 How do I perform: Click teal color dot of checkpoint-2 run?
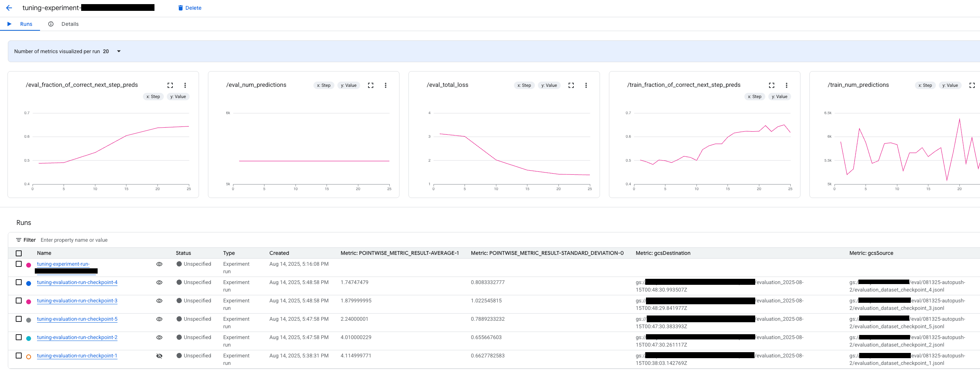coord(28,338)
